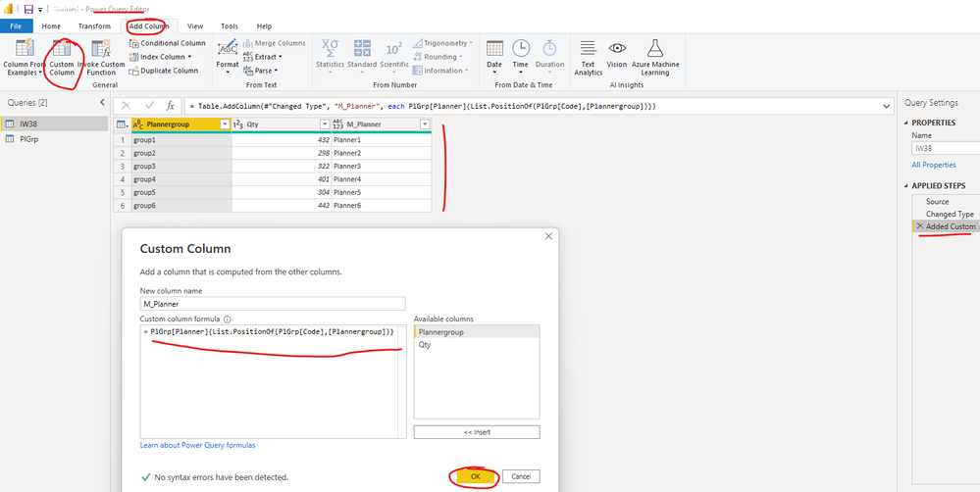Click formula info icon in dialog

pos(228,319)
